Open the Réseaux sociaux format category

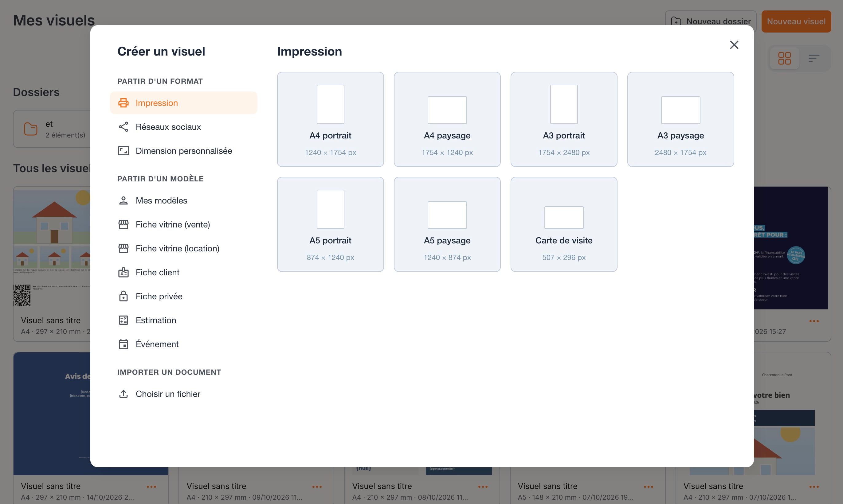click(183, 127)
